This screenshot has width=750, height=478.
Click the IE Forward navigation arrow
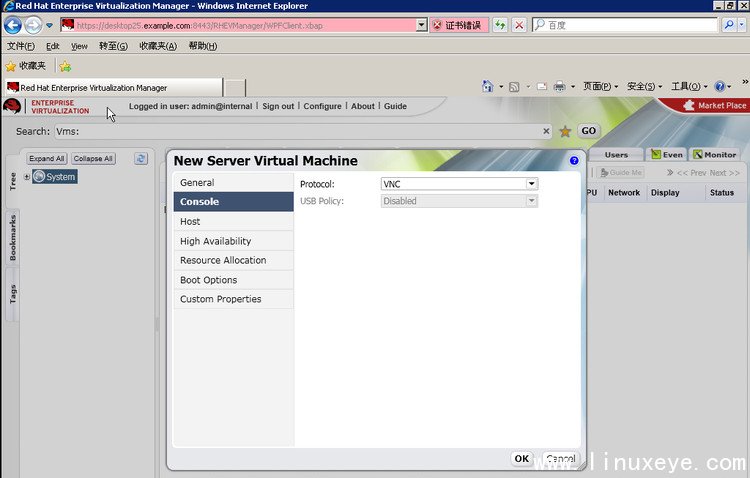click(33, 25)
